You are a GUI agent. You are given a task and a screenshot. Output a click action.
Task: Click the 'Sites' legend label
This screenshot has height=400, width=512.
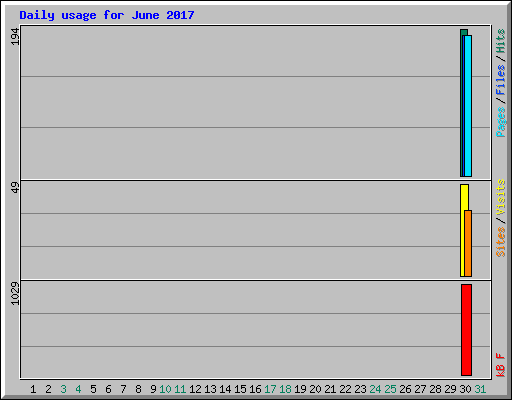click(x=501, y=242)
